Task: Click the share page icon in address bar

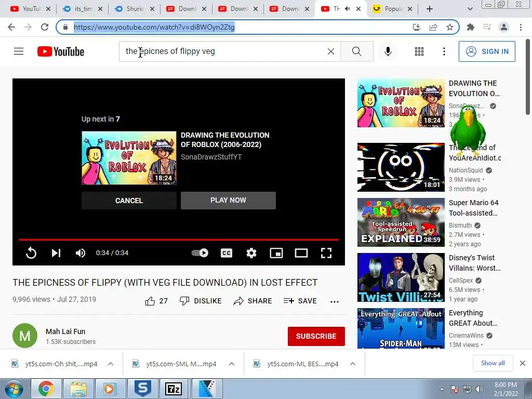Action: 433,27
